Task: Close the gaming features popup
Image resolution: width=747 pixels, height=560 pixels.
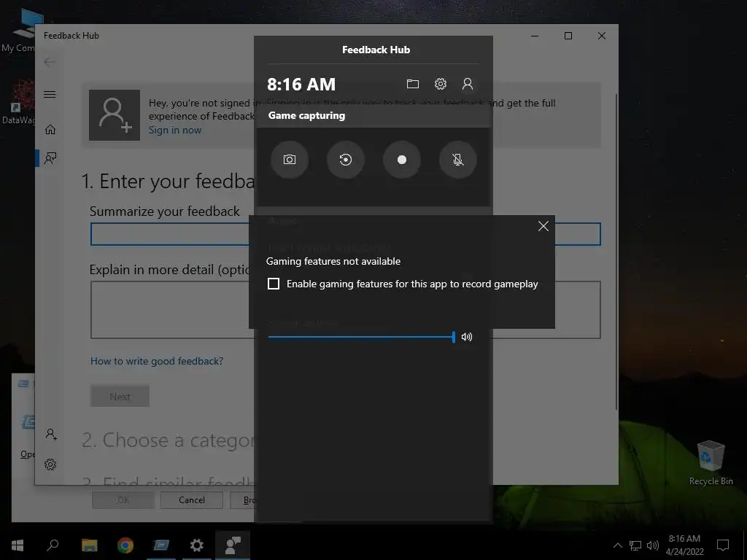Action: click(543, 226)
